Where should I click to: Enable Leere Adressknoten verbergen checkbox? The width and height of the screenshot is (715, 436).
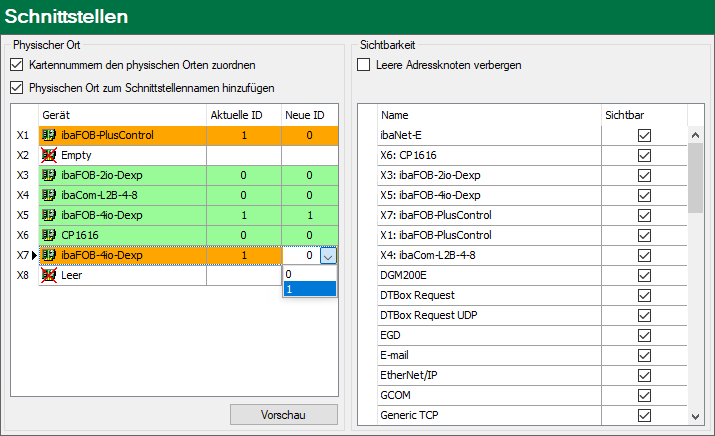point(365,65)
